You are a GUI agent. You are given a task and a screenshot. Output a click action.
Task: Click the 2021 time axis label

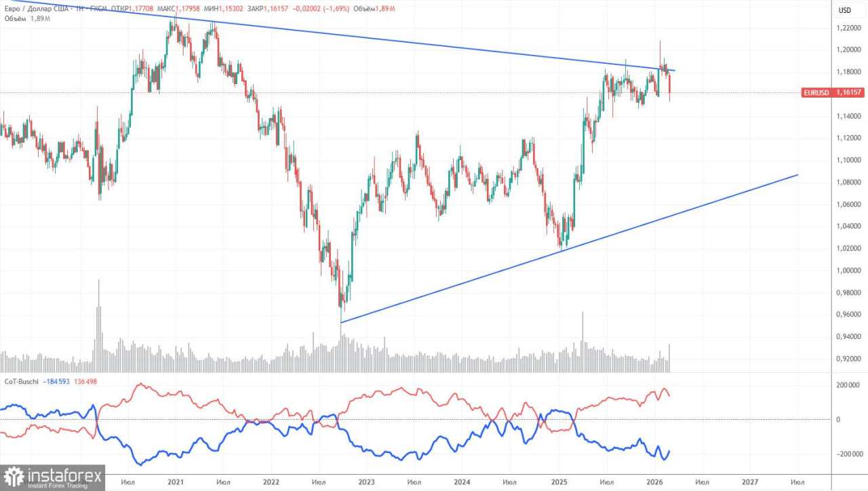click(x=176, y=482)
